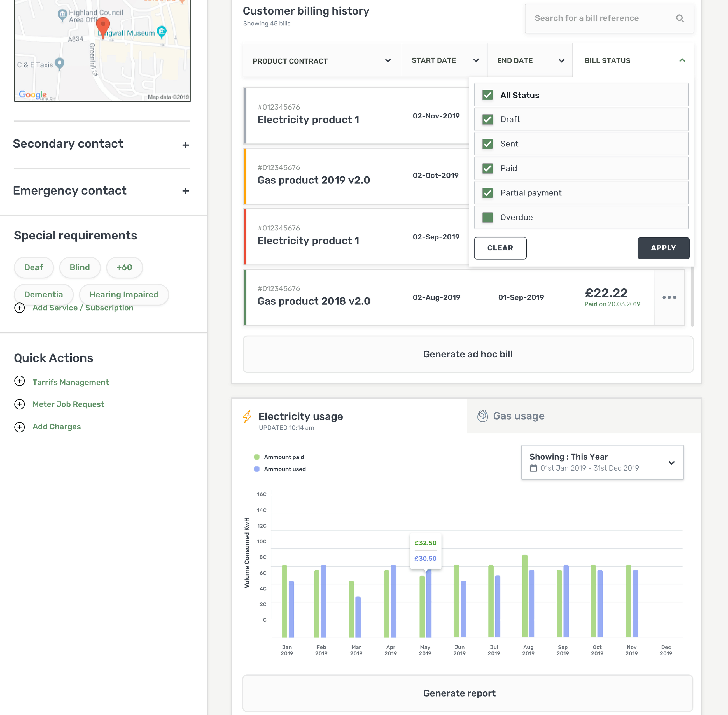Click Generate ad hoc bill

[x=468, y=354]
